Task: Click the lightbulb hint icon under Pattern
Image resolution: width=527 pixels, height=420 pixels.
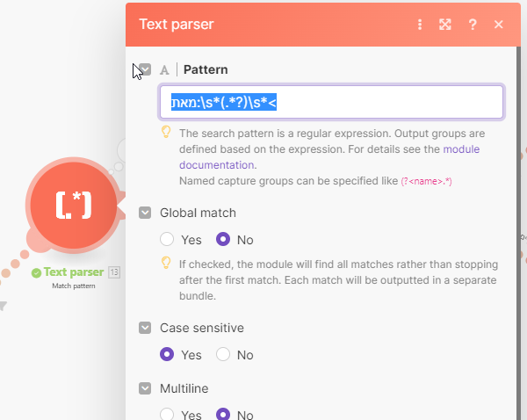Action: pos(165,133)
